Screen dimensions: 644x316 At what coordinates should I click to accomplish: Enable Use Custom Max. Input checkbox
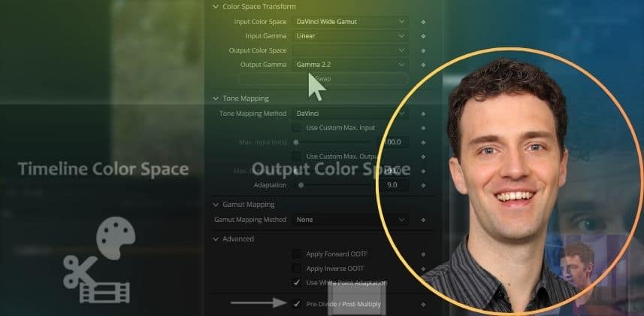coord(297,128)
